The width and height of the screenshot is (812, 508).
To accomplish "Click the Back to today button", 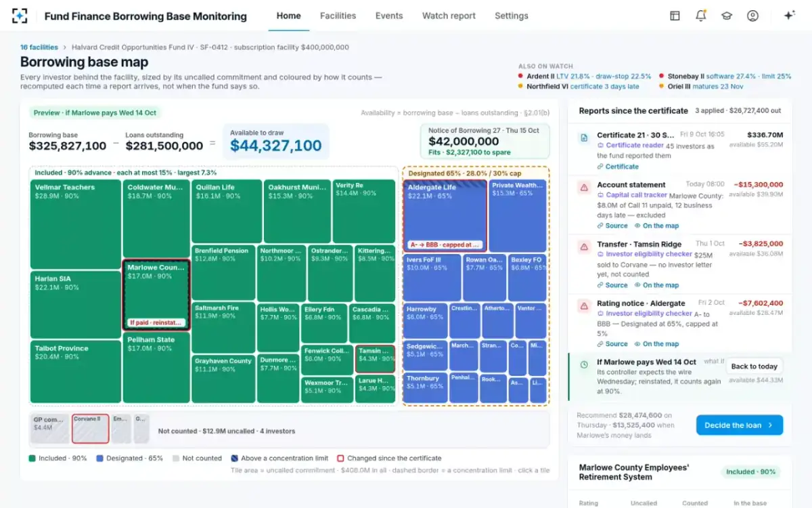I will 754,366.
